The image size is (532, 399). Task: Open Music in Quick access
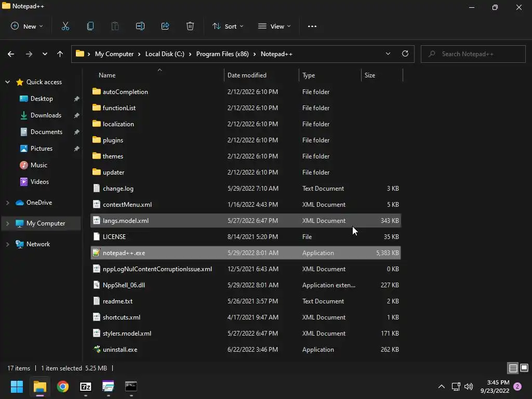[x=38, y=165]
